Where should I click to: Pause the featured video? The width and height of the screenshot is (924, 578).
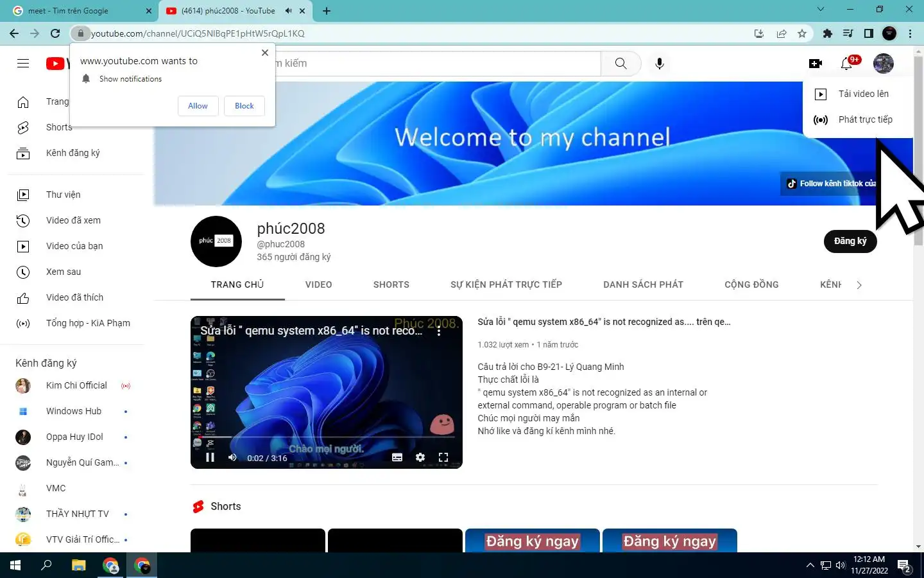click(210, 457)
